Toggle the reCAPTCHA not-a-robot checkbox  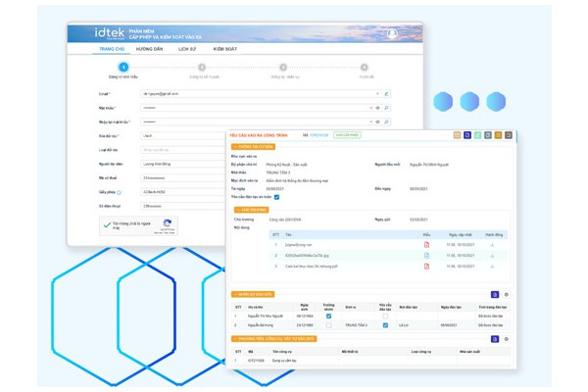[107, 225]
